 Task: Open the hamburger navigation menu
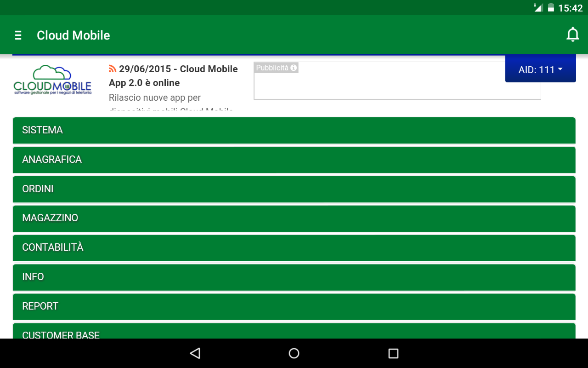[18, 35]
